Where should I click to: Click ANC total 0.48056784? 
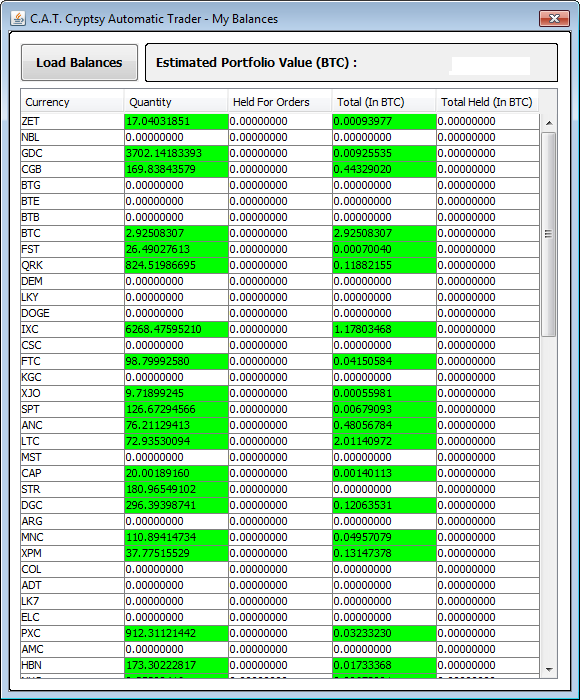pyautogui.click(x=384, y=425)
